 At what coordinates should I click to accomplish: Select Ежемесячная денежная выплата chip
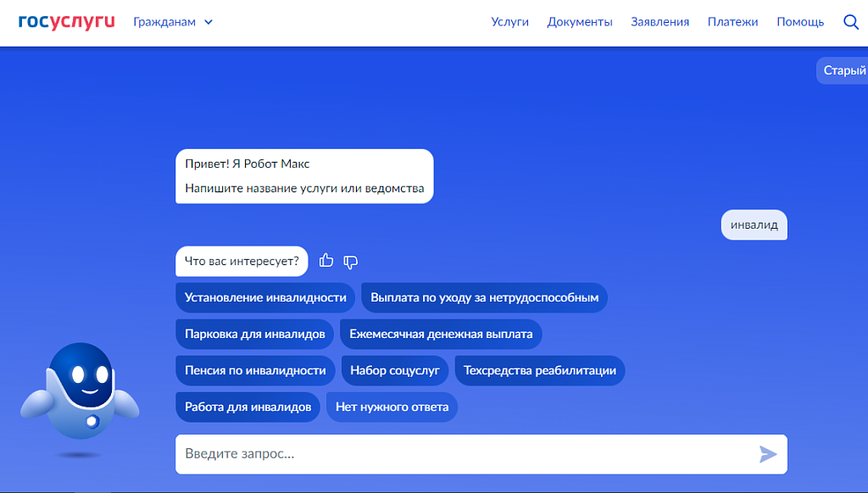tap(441, 334)
